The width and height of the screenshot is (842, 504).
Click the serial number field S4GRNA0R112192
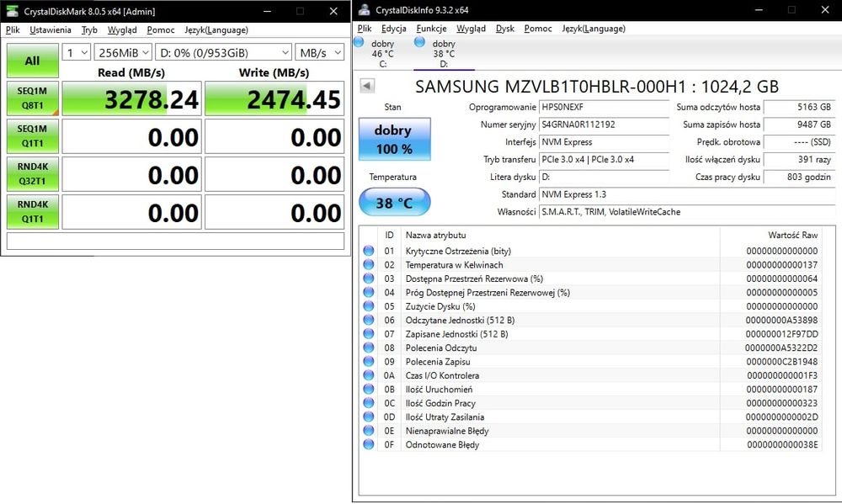[x=604, y=125]
